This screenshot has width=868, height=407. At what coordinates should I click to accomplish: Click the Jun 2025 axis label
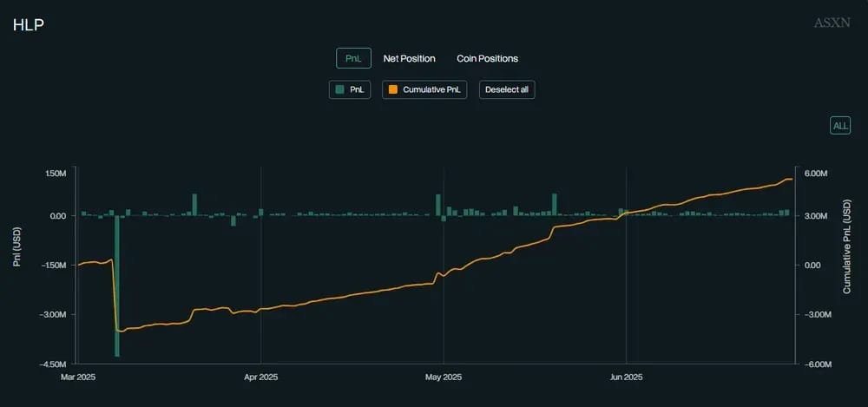pyautogui.click(x=626, y=377)
